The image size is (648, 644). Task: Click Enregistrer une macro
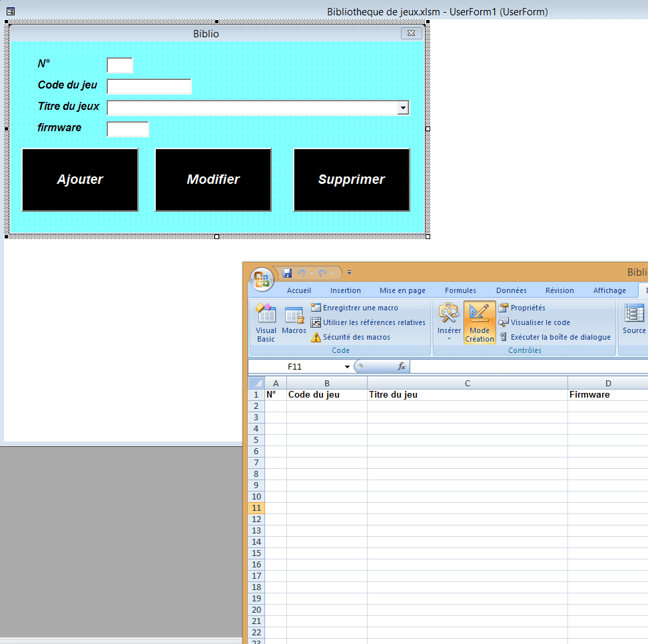[354, 308]
